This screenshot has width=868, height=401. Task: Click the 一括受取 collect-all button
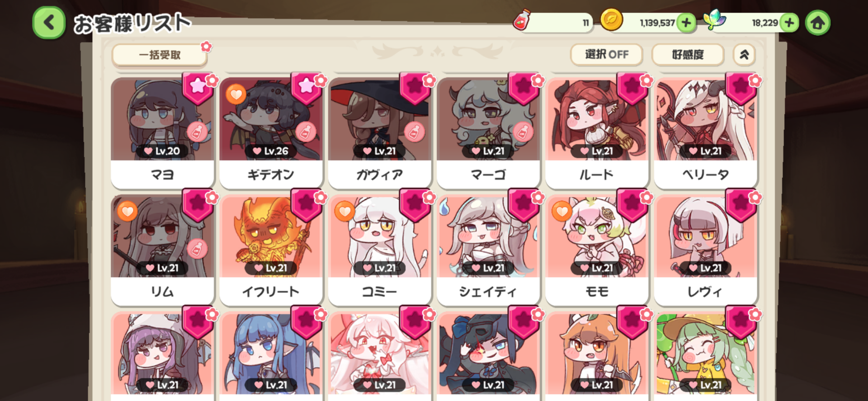(x=160, y=55)
